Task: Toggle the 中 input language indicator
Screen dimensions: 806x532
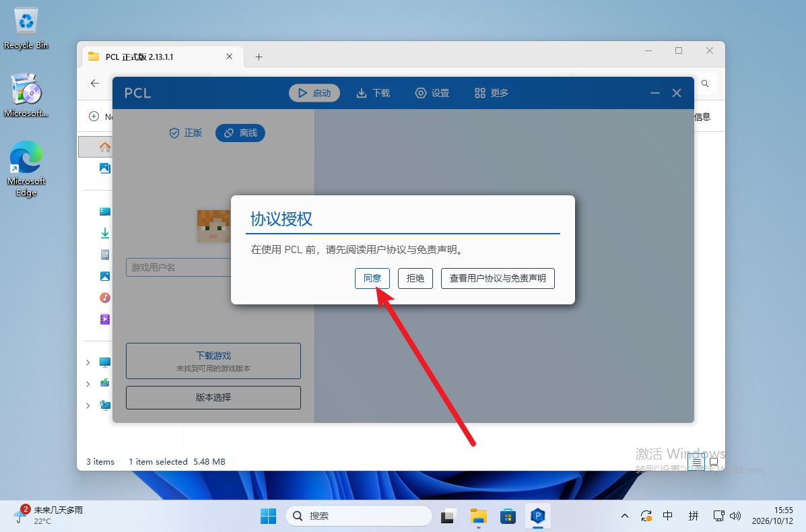Action: (x=668, y=516)
